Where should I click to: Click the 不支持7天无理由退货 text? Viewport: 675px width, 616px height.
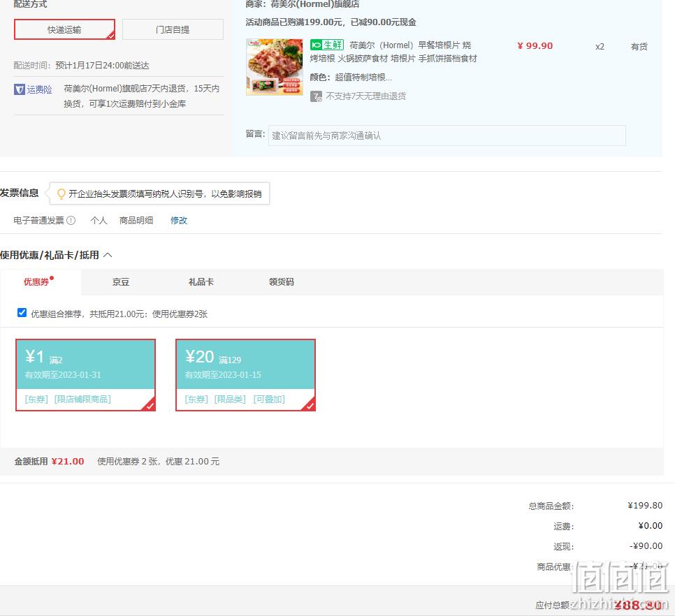pos(366,96)
